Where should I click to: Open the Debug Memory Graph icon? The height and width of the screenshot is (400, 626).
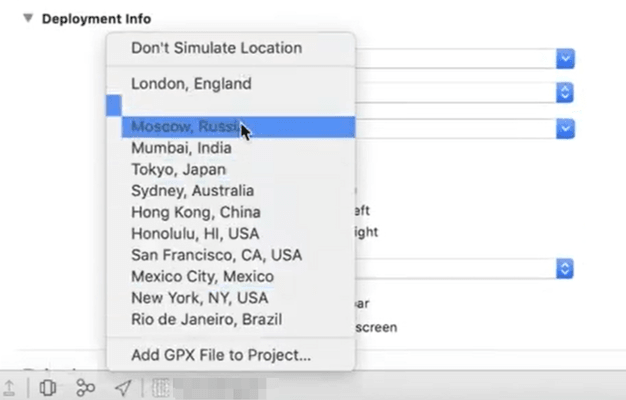85,388
